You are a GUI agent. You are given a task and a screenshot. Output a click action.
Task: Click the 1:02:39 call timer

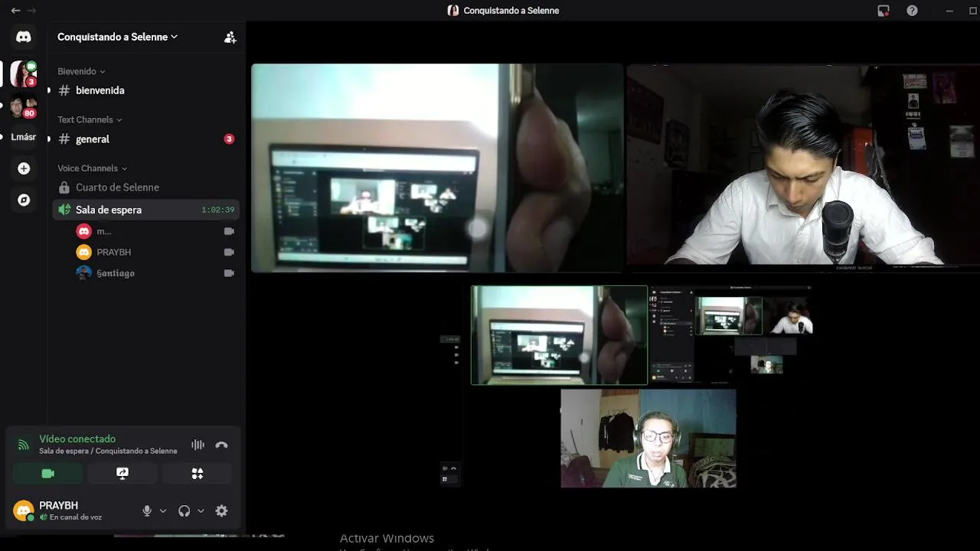[217, 210]
